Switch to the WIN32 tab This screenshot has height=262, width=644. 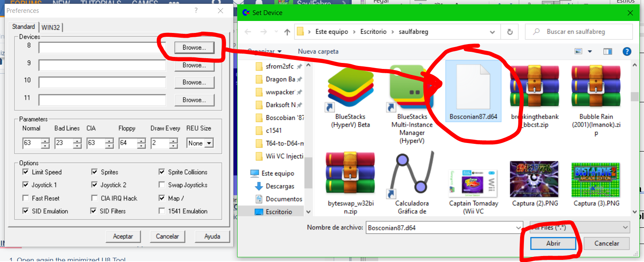click(x=51, y=27)
